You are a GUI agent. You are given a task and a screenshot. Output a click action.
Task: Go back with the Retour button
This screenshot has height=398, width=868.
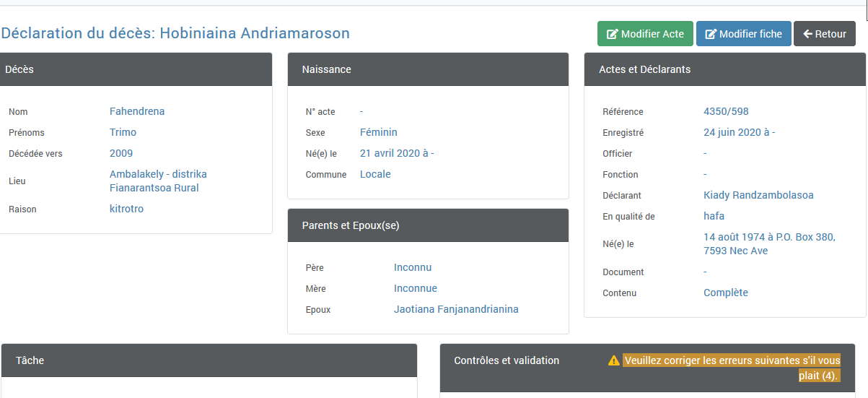(825, 34)
